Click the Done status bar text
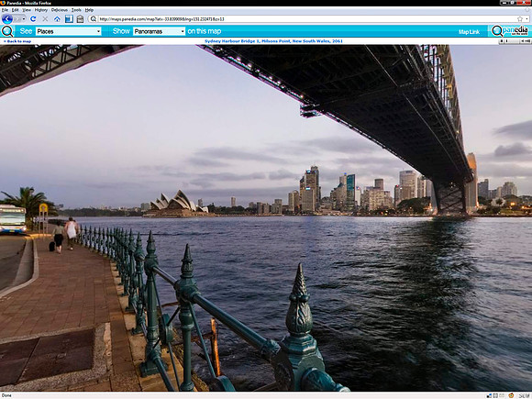This screenshot has height=399, width=532. coord(6,395)
